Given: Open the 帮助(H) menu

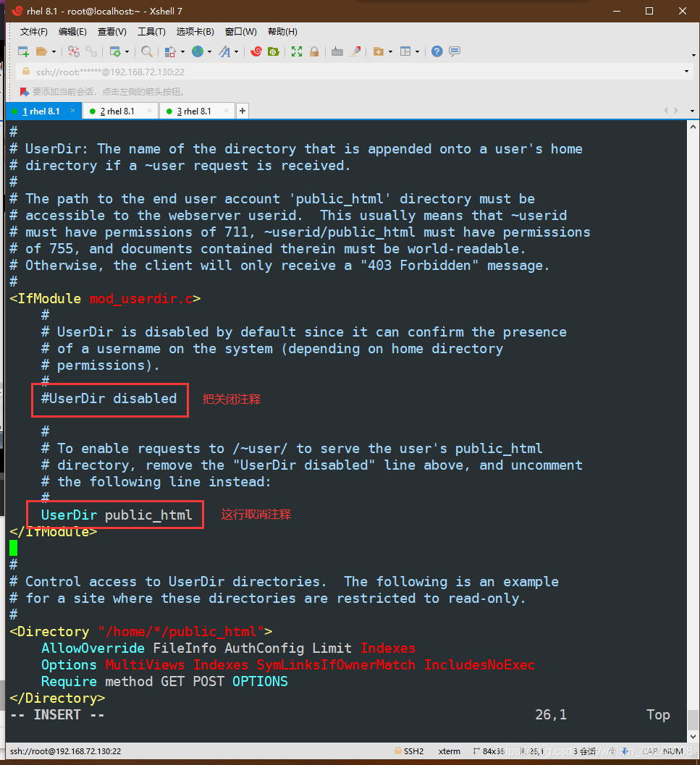Looking at the screenshot, I should [x=282, y=32].
